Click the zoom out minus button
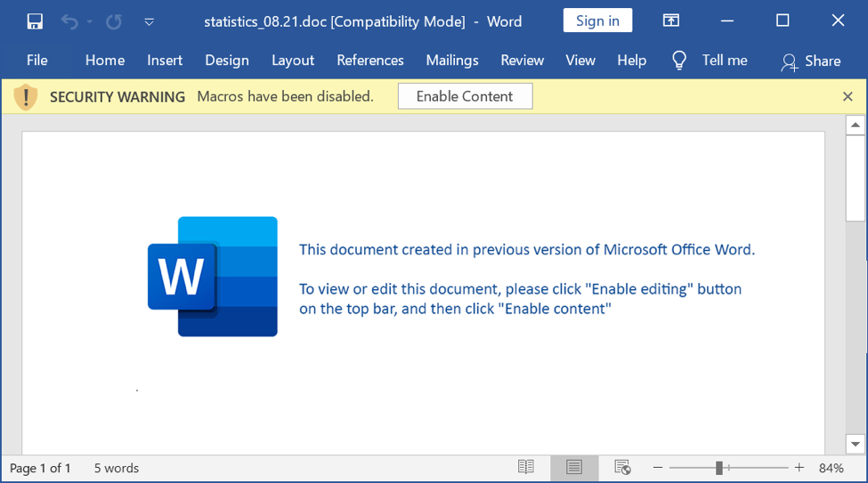 pos(658,468)
